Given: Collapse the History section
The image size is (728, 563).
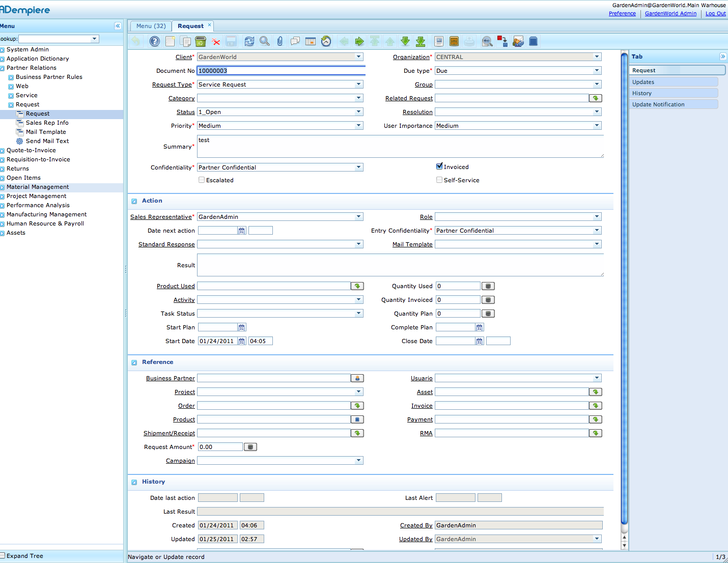Looking at the screenshot, I should [134, 482].
